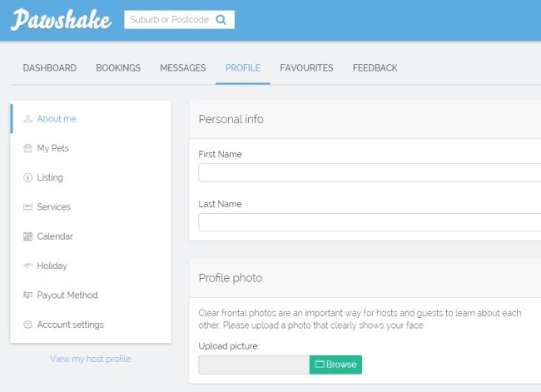
Task: Go to the Messages tab
Action: [183, 67]
